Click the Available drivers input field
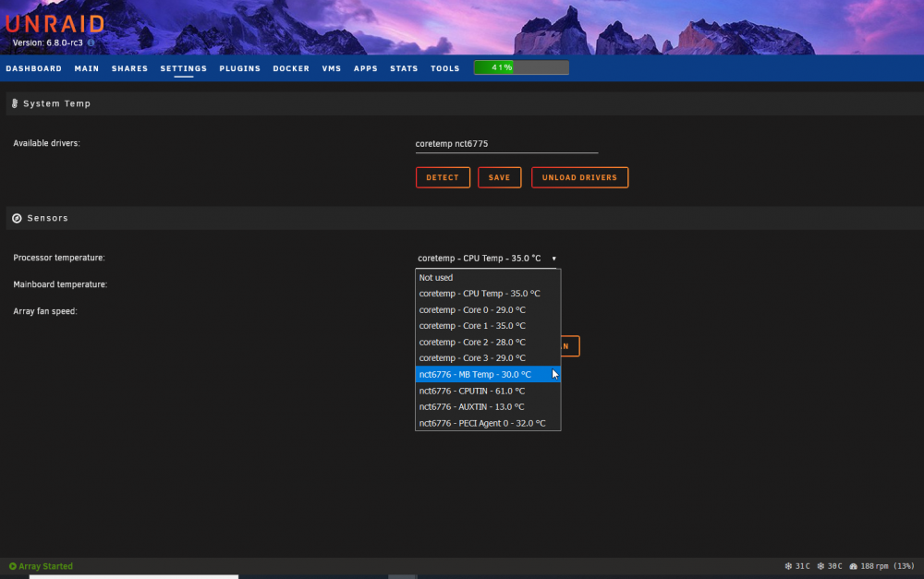The height and width of the screenshot is (579, 924). coord(506,144)
